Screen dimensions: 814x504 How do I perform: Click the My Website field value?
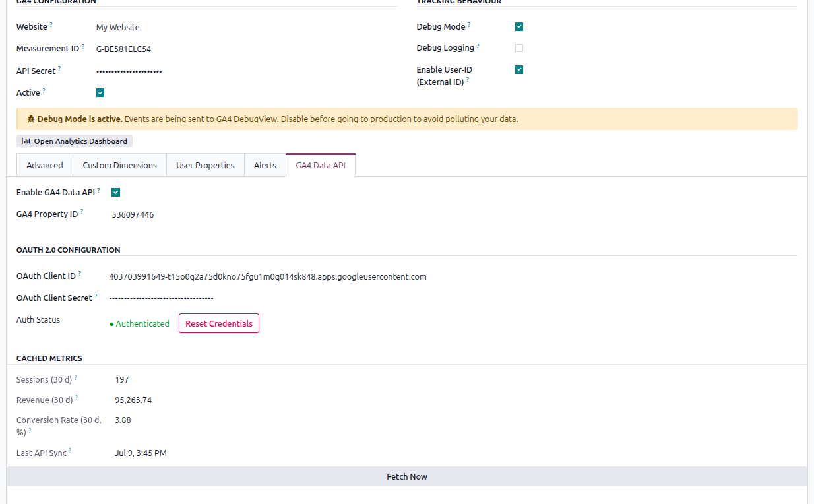coord(118,28)
